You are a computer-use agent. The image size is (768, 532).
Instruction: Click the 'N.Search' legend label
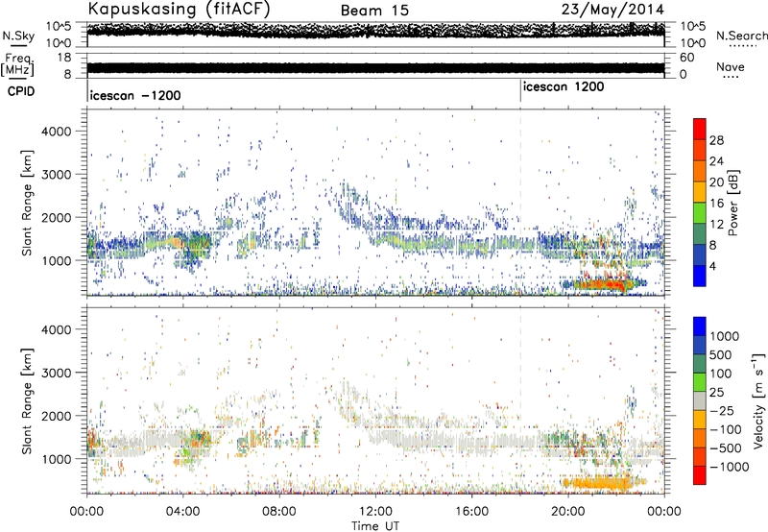741,36
